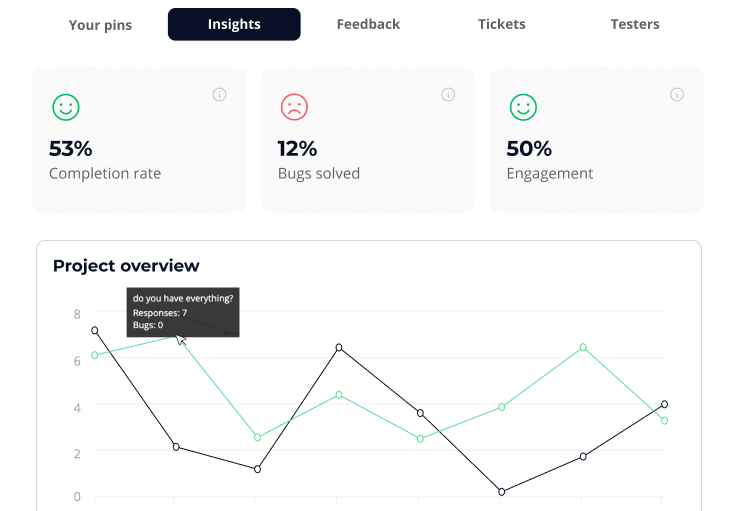Switch to the Feedback tab
Image resolution: width=735 pixels, height=511 pixels.
[x=368, y=24]
